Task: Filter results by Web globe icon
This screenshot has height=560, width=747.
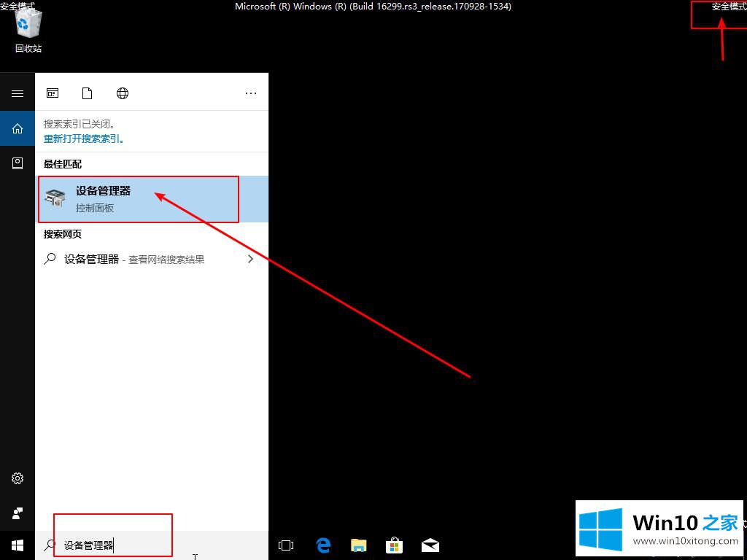Action: pos(123,93)
